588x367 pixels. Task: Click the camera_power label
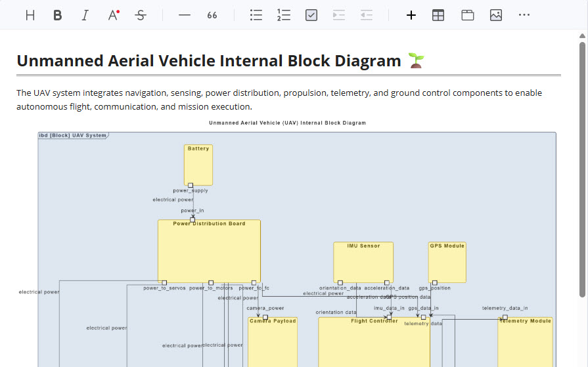(265, 308)
